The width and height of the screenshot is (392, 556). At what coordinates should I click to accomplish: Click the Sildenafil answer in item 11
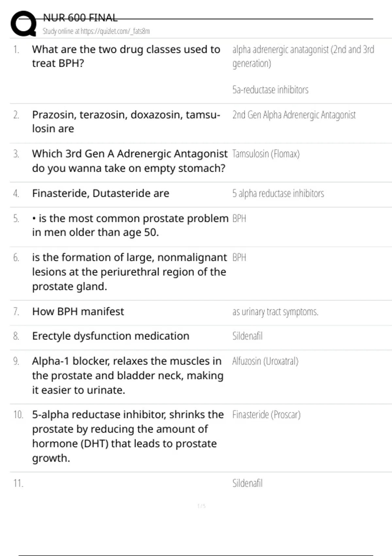coord(247,483)
